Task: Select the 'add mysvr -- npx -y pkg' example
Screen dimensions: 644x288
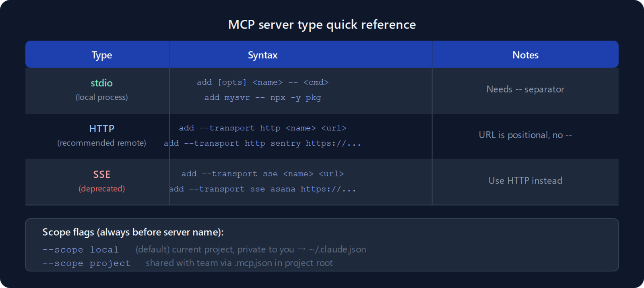Action: [x=262, y=97]
